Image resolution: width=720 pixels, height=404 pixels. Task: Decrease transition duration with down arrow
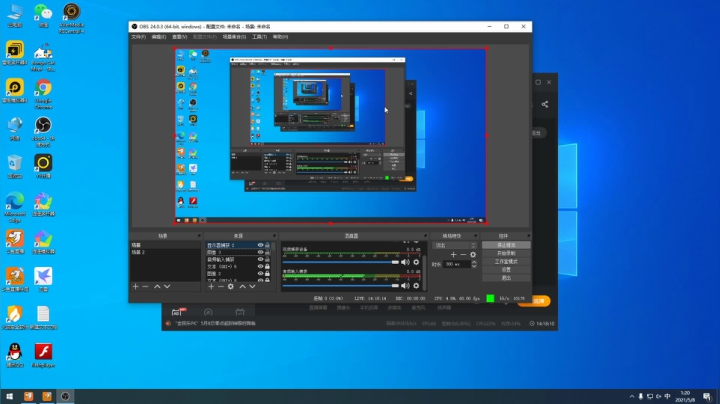474,266
